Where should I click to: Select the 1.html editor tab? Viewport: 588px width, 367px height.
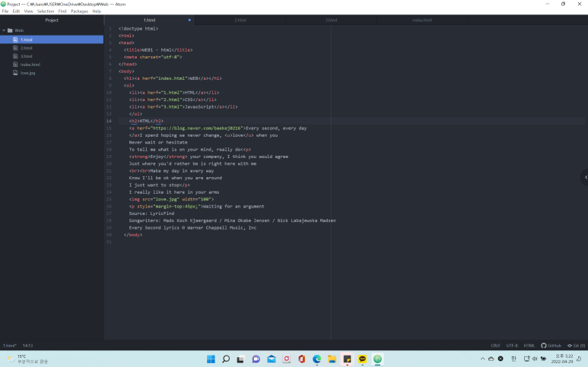(x=149, y=21)
